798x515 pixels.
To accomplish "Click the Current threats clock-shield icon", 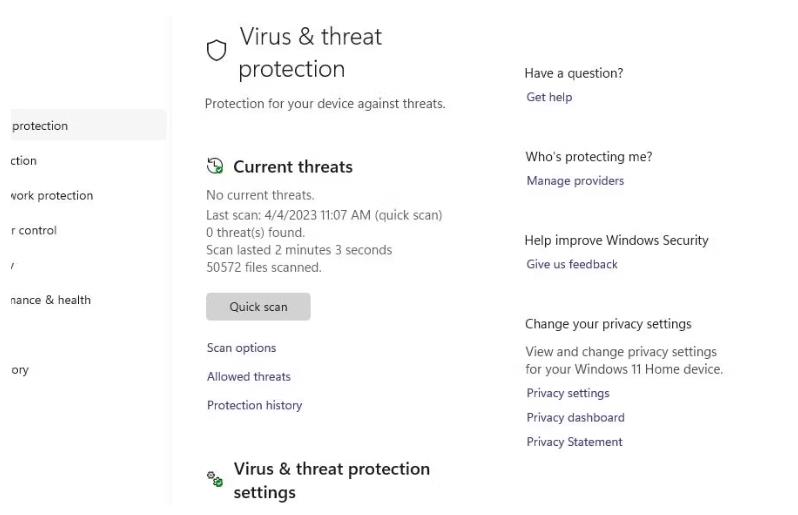I will 215,166.
